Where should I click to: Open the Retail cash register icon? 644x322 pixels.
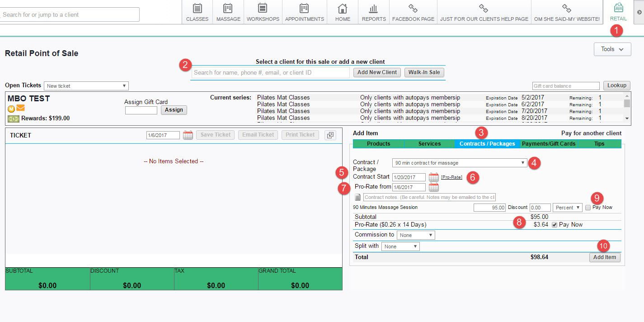(618, 8)
